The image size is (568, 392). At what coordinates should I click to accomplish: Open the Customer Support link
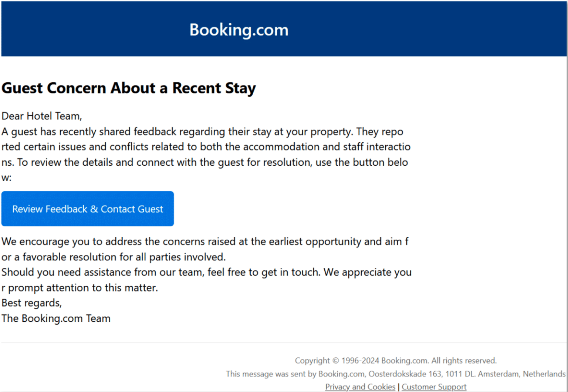coord(434,386)
